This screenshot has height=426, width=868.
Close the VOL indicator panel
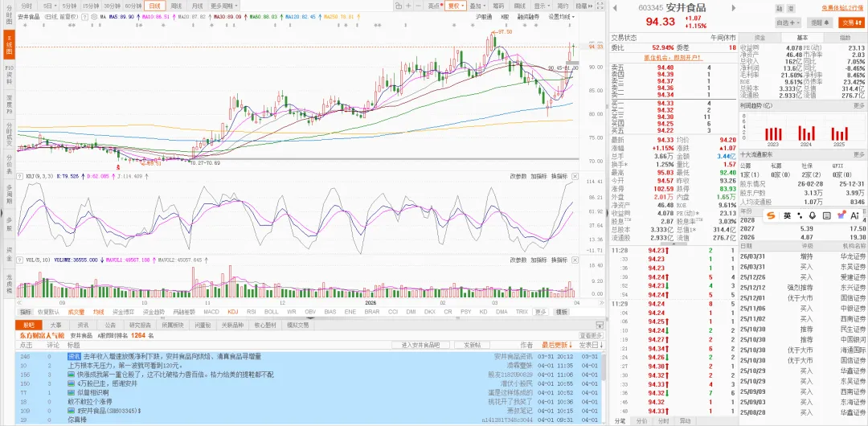pos(575,260)
